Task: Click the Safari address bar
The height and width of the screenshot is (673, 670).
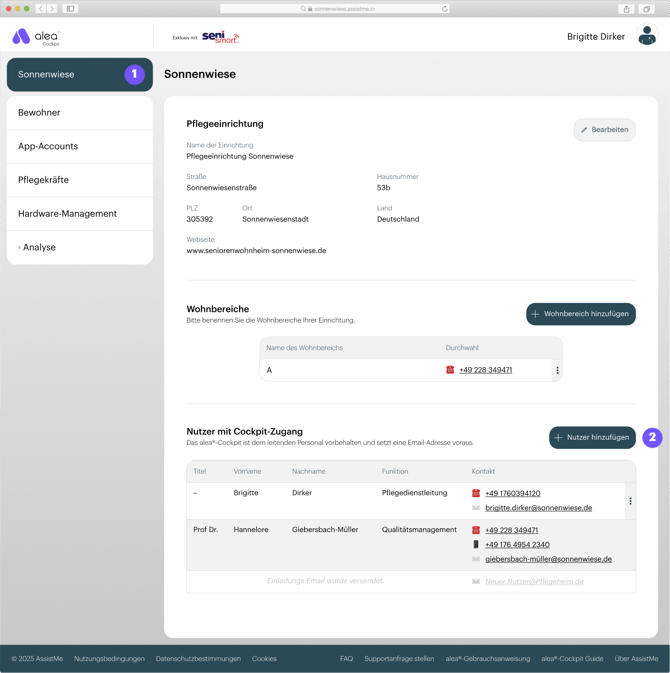Action: pyautogui.click(x=335, y=9)
